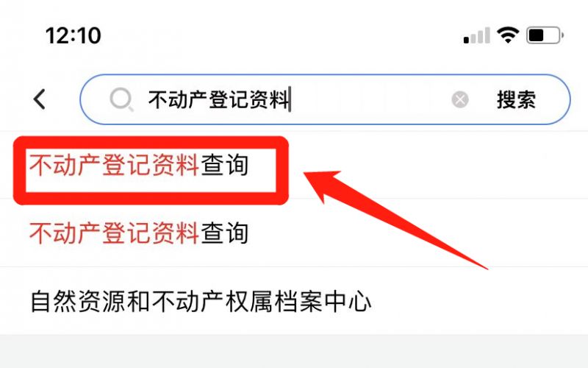The width and height of the screenshot is (588, 368).
Task: Tap the 搜索 button
Action: click(x=517, y=99)
